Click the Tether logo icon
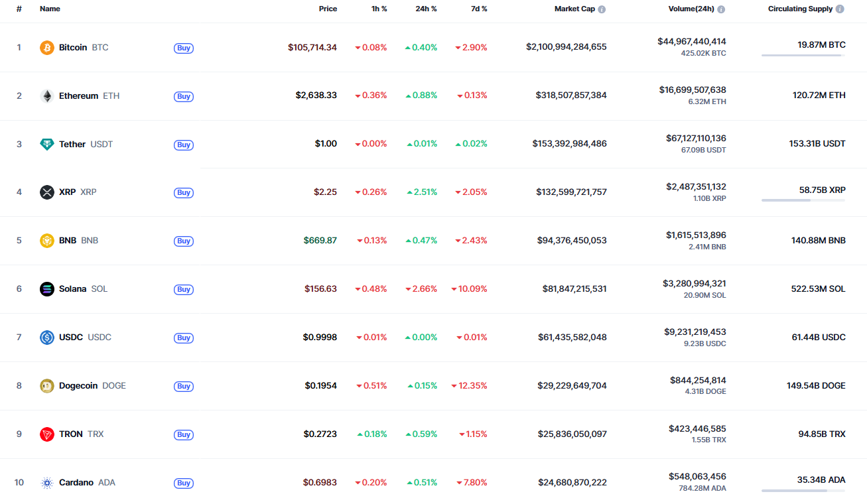Viewport: 867px width, 504px height. [x=46, y=144]
